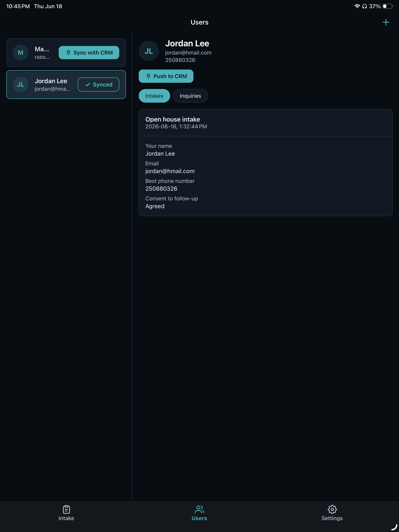Image resolution: width=399 pixels, height=532 pixels.
Task: Click 'Email' field label in intake
Action: (x=152, y=163)
